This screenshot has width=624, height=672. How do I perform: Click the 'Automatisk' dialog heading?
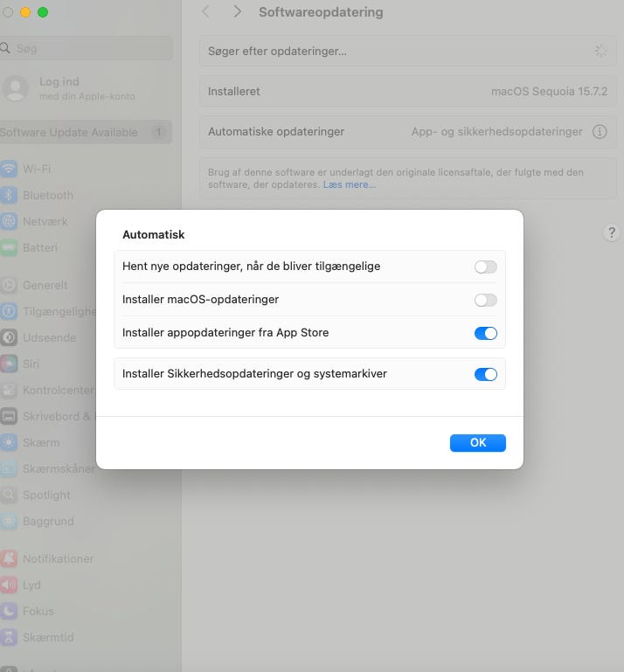point(154,234)
